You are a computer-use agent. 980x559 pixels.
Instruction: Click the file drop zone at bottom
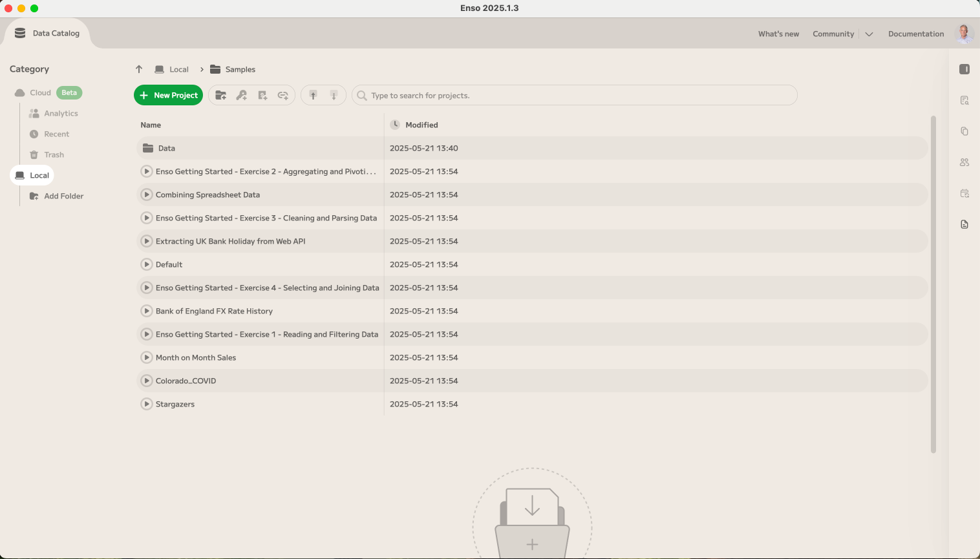tap(532, 513)
